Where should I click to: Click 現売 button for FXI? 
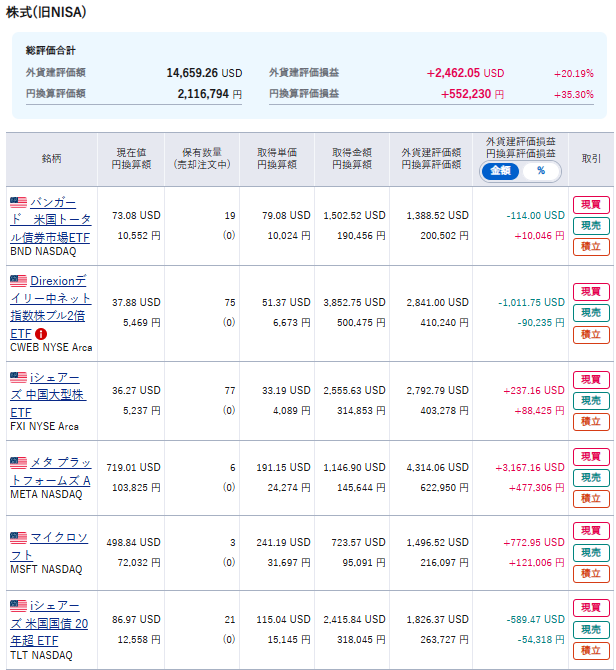(591, 400)
